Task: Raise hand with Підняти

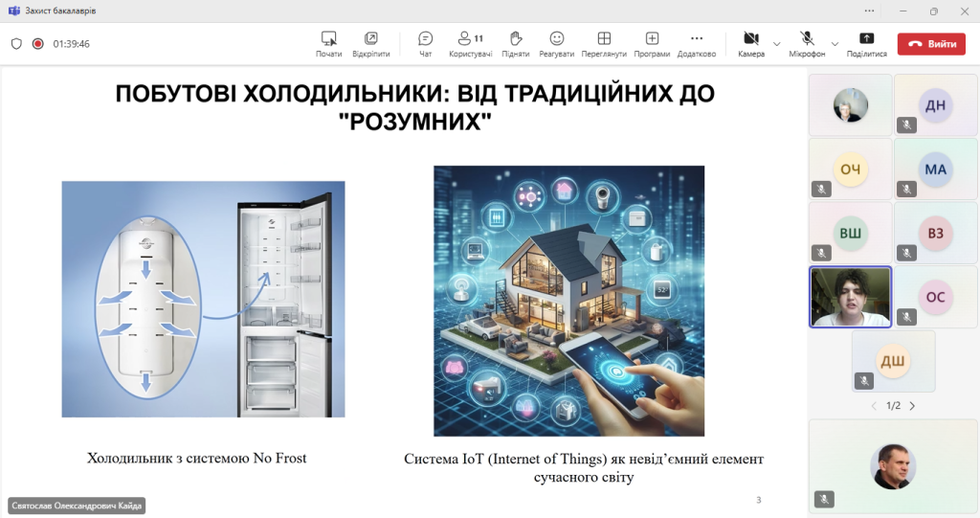Action: point(516,44)
